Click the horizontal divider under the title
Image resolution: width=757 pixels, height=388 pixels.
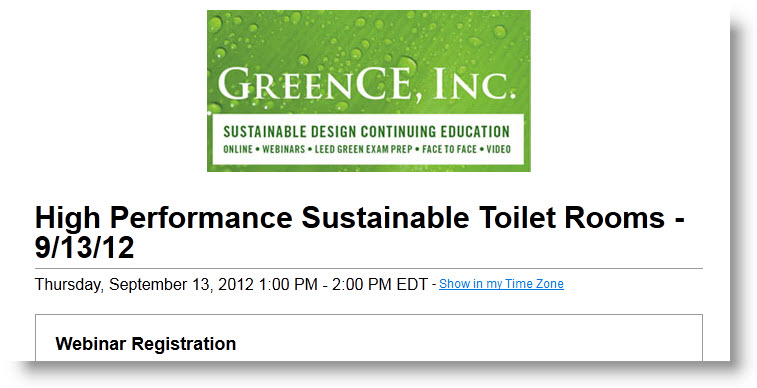tap(369, 268)
